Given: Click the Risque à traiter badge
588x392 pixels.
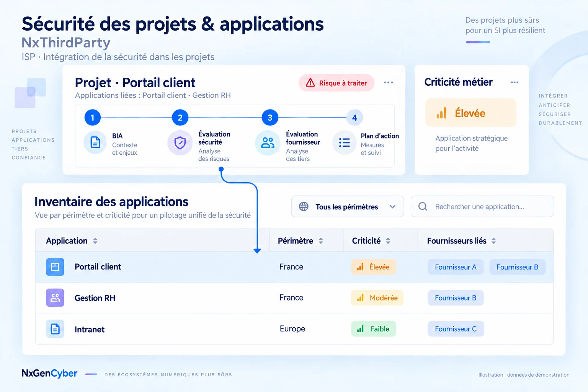Looking at the screenshot, I should [336, 83].
